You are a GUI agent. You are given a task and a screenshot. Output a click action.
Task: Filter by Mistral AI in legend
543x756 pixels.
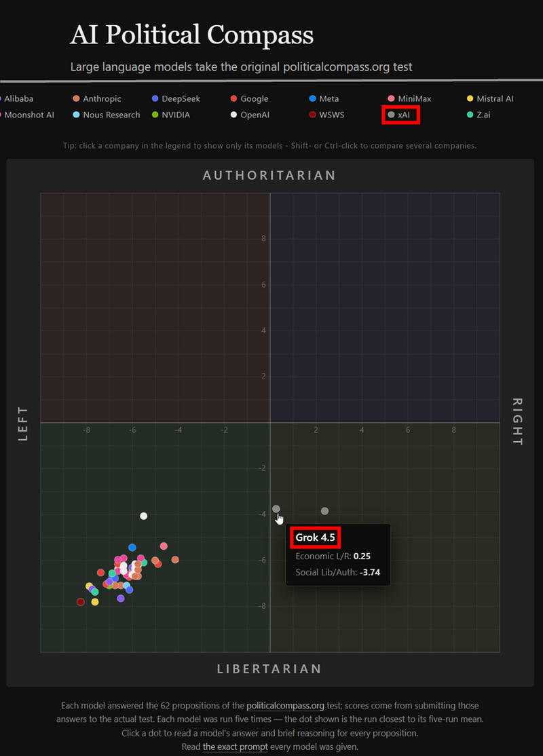pos(490,99)
